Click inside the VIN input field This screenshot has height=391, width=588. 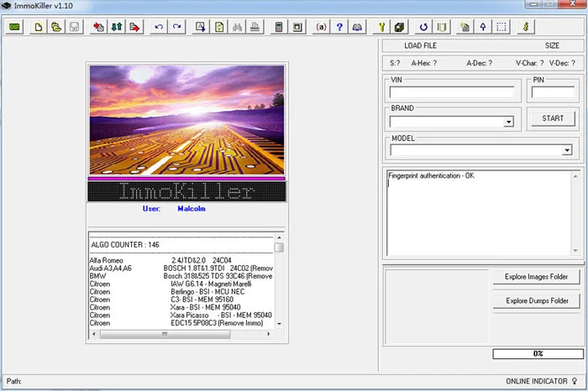click(x=452, y=92)
